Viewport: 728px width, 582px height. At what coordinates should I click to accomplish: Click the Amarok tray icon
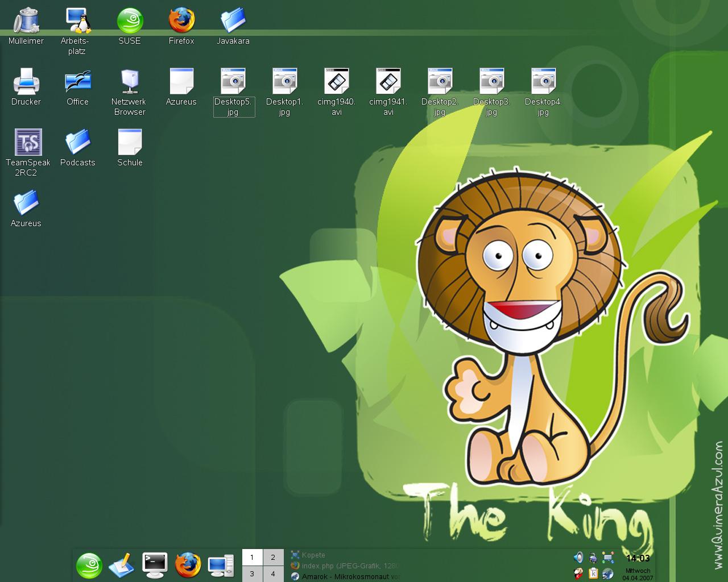click(608, 573)
